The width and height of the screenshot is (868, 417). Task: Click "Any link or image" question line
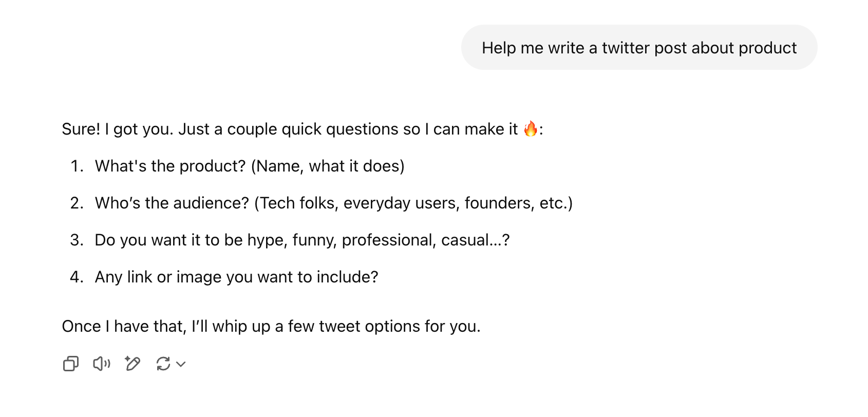point(236,277)
